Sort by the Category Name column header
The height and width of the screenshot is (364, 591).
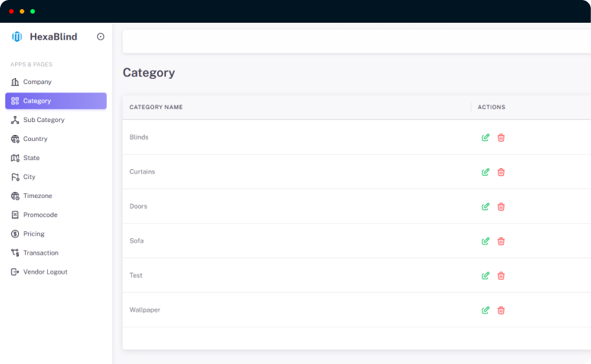(x=156, y=107)
